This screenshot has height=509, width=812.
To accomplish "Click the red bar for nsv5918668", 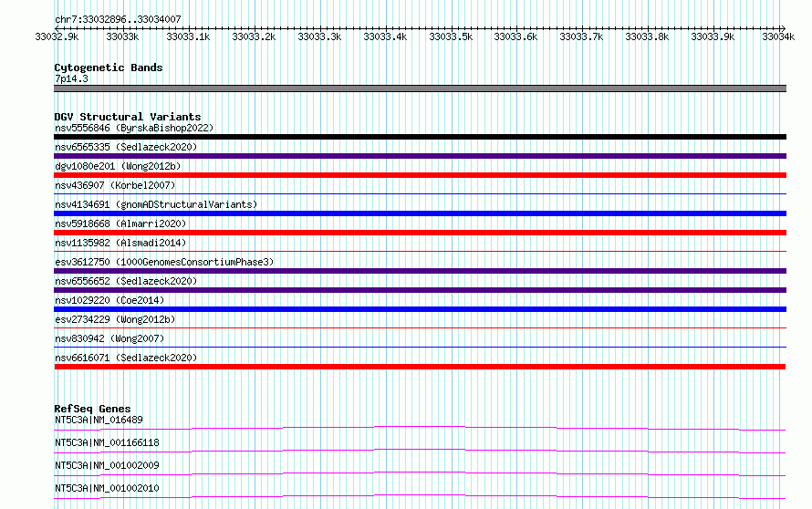I will click(420, 233).
